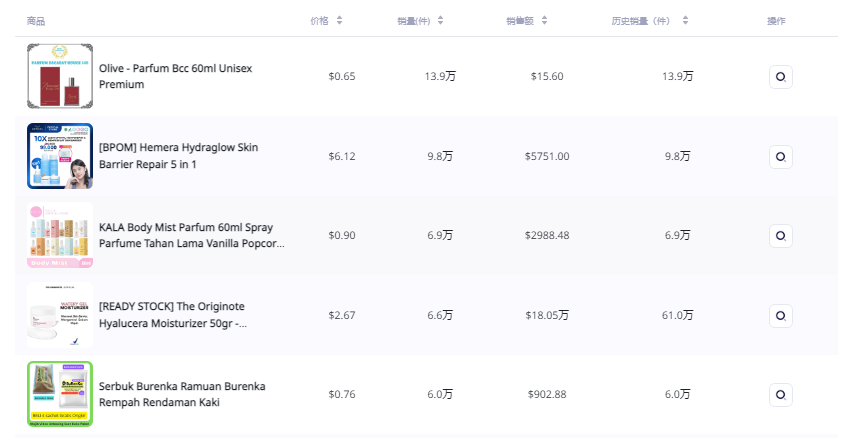The image size is (861, 438).
Task: Open product title Olive - Parfum Bcc 60ml Unisex
Action: (x=175, y=76)
